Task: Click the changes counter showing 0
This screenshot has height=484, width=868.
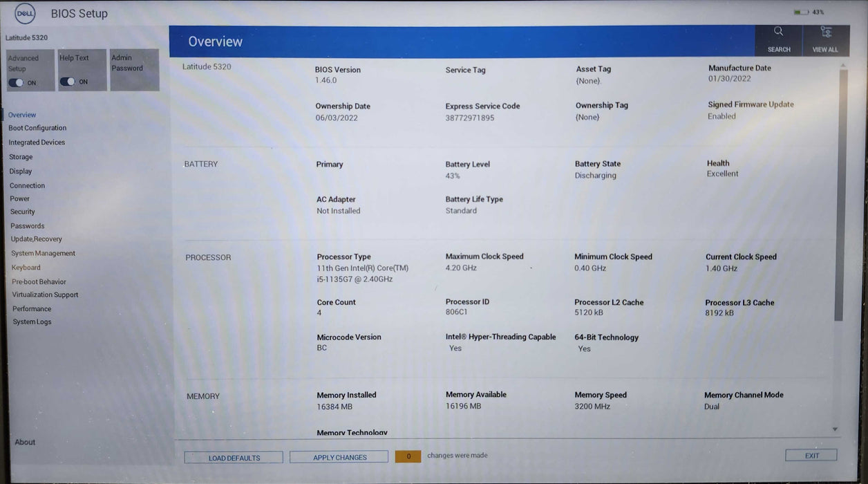Action: pyautogui.click(x=408, y=456)
